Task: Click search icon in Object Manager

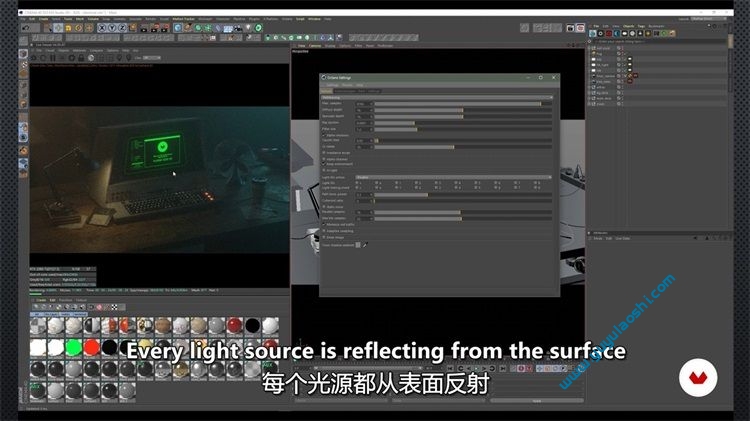Action: pos(589,42)
